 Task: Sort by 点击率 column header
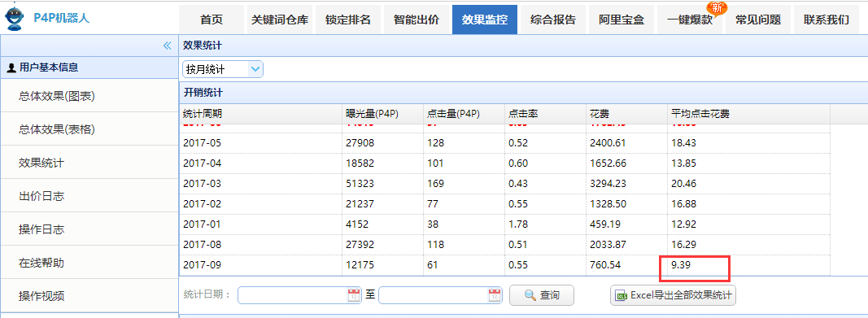pos(545,114)
